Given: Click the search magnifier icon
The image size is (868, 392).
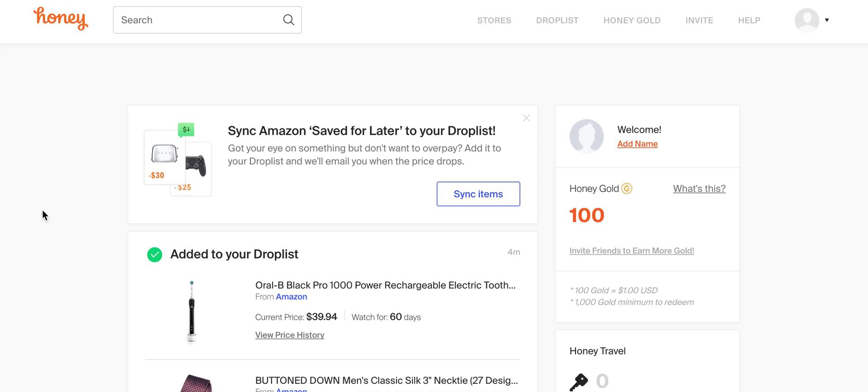Looking at the screenshot, I should (x=288, y=20).
